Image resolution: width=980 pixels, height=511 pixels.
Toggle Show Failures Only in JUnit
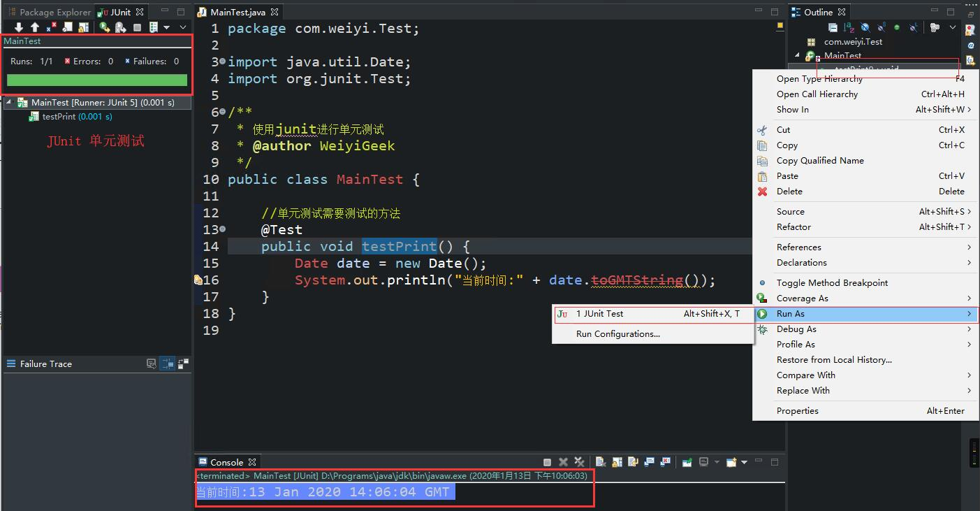tap(51, 27)
